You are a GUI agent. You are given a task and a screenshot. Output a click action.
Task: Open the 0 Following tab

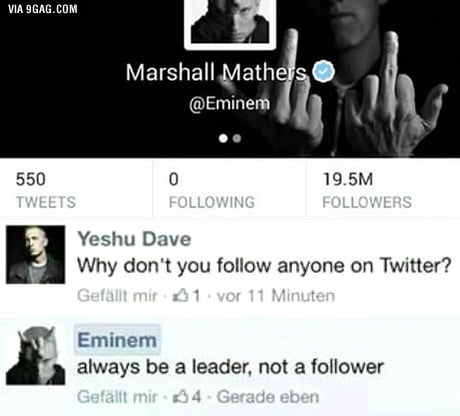pyautogui.click(x=229, y=189)
